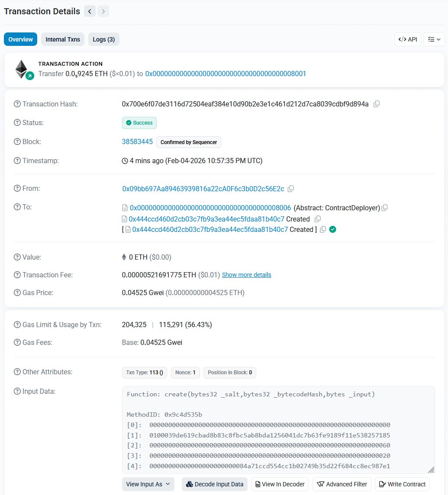Go to next transaction arrow
Viewport: 448px width, 495px height.
coord(103,11)
